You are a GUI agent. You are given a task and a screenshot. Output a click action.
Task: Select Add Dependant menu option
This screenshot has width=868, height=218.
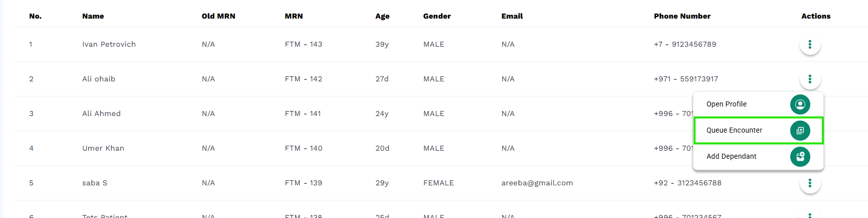click(758, 157)
